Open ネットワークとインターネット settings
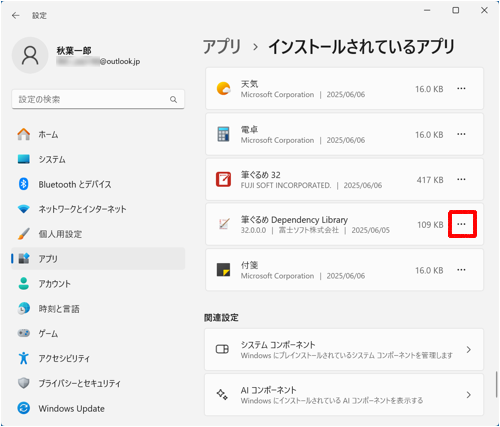Viewport: 500px width, 427px height. click(x=98, y=209)
